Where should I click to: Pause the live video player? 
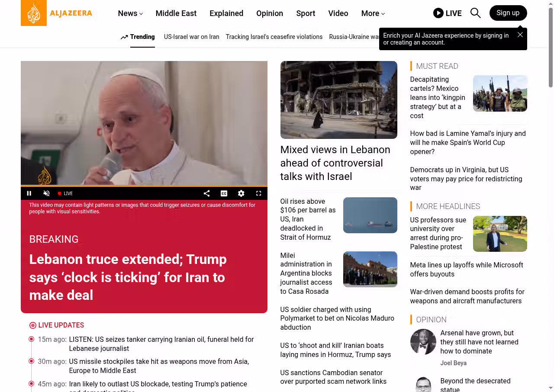[29, 193]
